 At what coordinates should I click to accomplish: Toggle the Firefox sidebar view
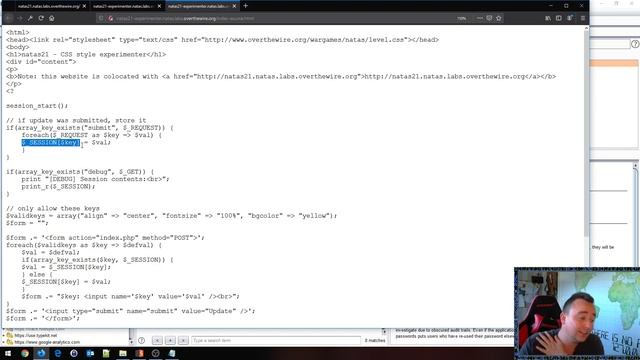click(559, 18)
